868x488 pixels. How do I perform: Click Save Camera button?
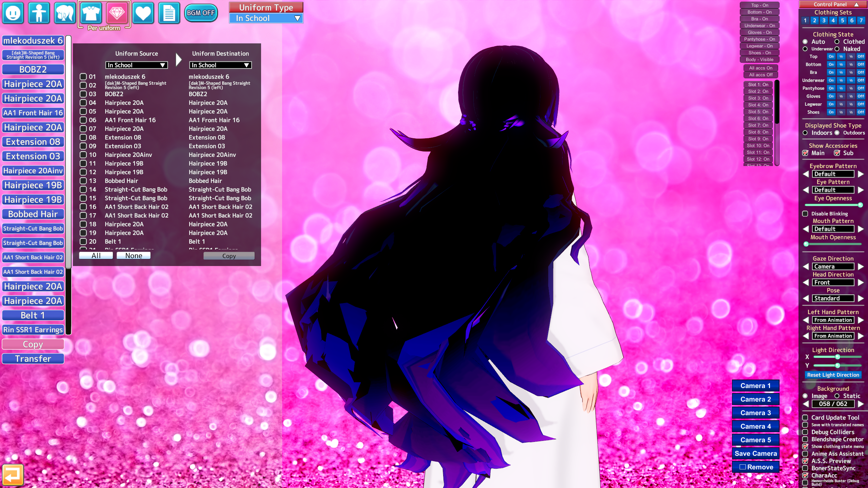755,453
